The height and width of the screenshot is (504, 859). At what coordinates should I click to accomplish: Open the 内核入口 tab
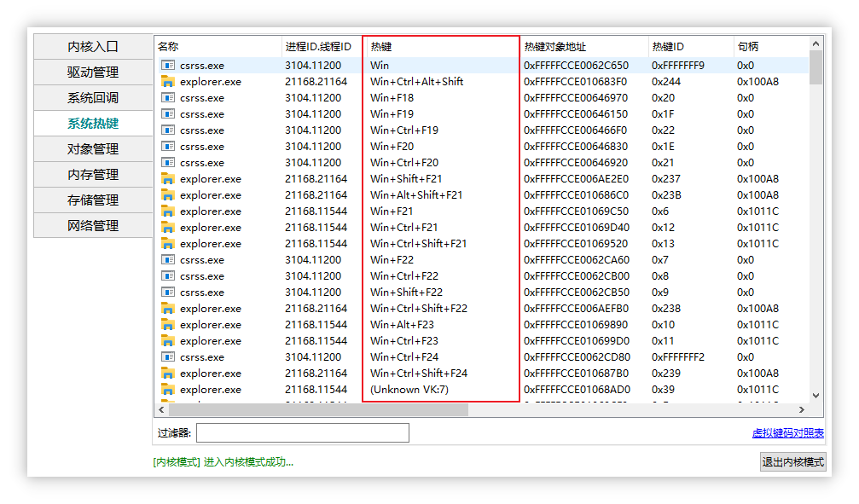click(93, 47)
